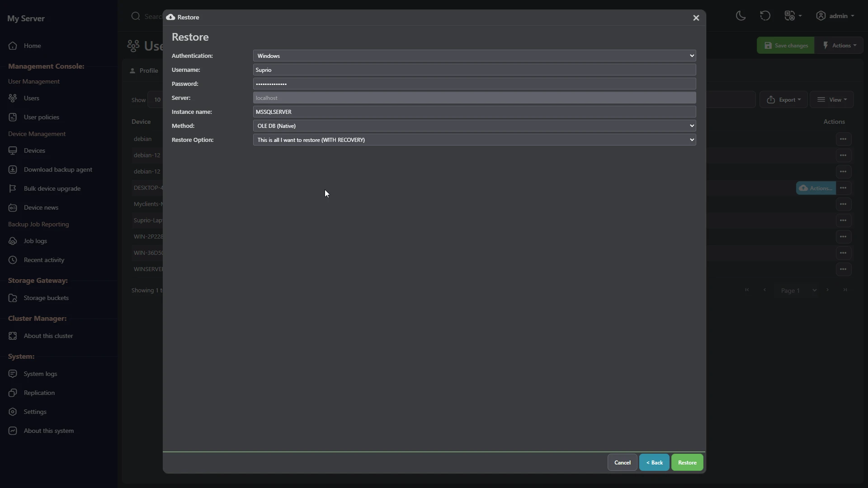
Task: Open row menu for Suprio-Lap device
Action: [843, 221]
